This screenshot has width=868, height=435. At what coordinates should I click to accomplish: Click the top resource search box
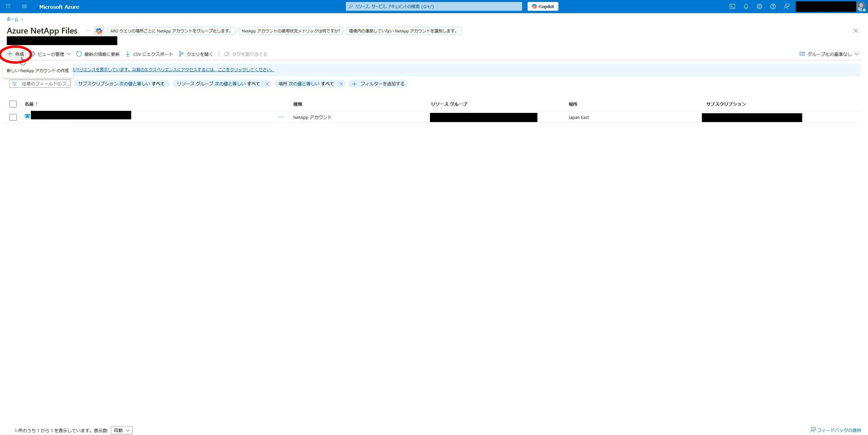[x=434, y=6]
